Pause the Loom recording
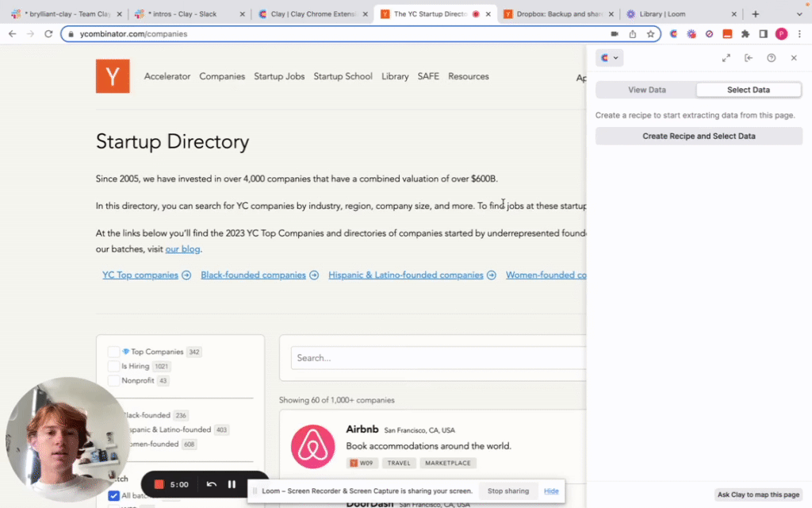The height and width of the screenshot is (508, 812). click(x=232, y=484)
